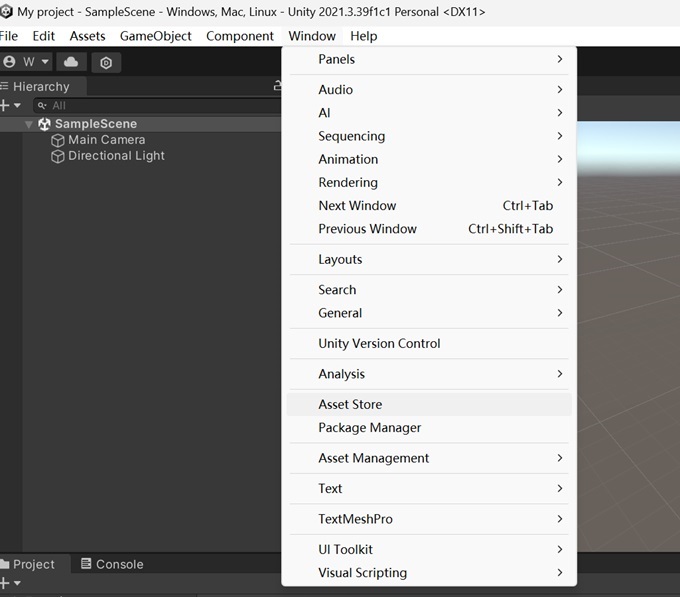Click the SampleScene Unity logo icon
The width and height of the screenshot is (680, 597).
pos(44,124)
